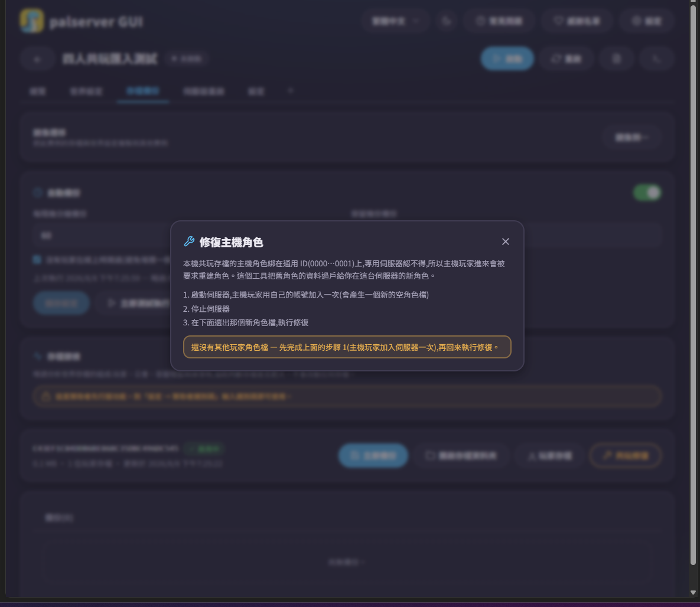Click the palserver GUI logo icon
This screenshot has width=700, height=607.
tap(32, 21)
